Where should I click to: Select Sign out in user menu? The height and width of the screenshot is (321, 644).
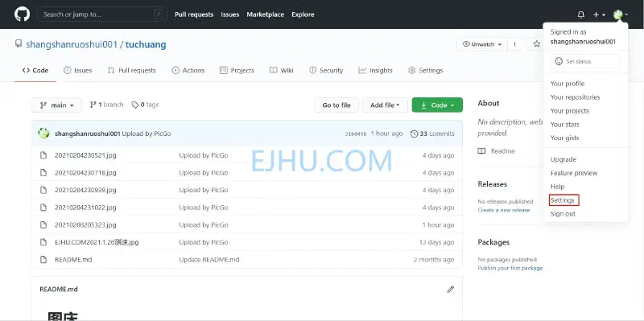coord(563,214)
